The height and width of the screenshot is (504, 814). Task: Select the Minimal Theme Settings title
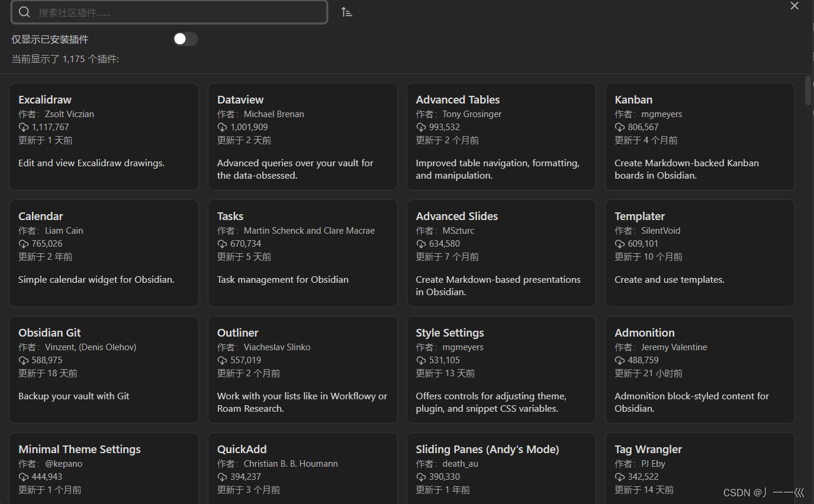pos(79,449)
